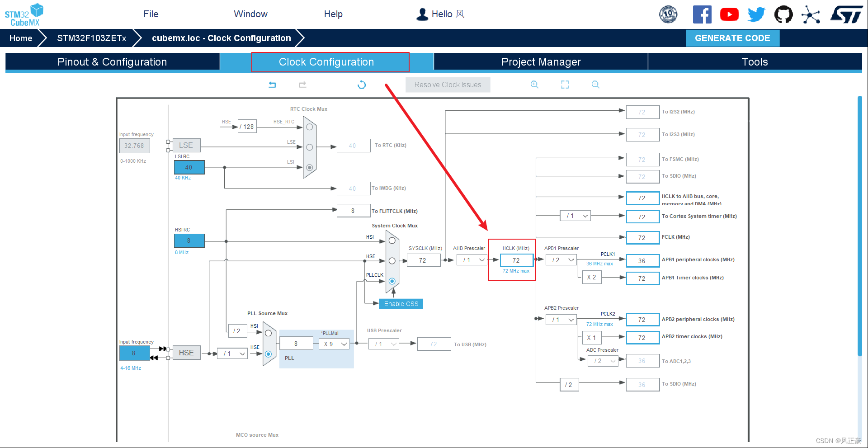
Task: Click the Hello user label
Action: 448,14
